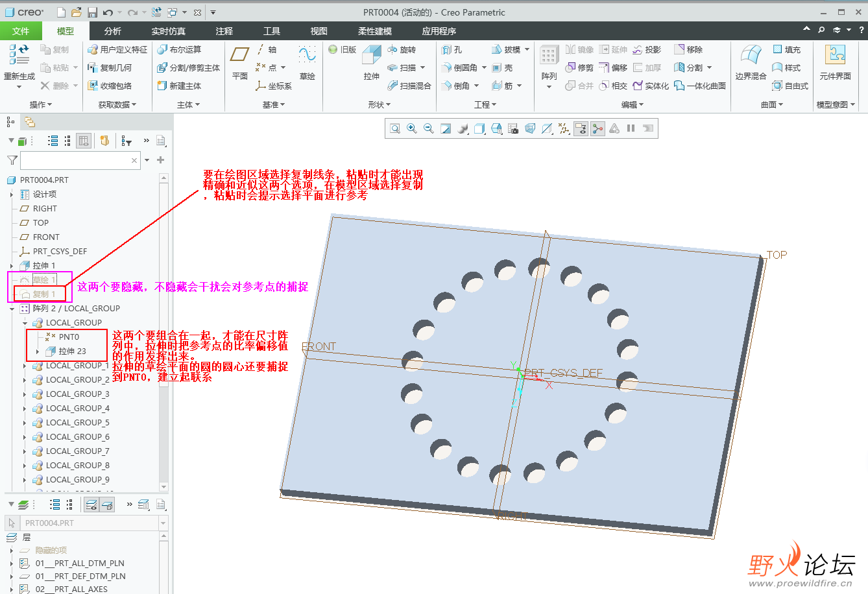This screenshot has height=594, width=868.
Task: Click the 复制几何 (Copy Geometry) button
Action: (110, 67)
